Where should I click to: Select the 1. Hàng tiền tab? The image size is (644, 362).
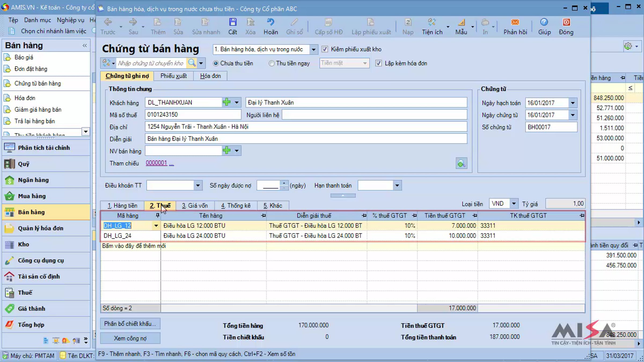(122, 206)
